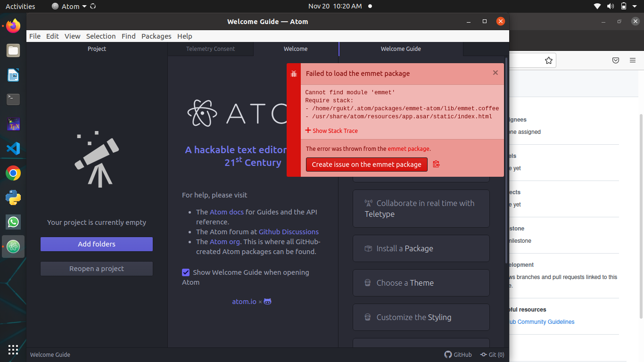Open Visual Studio Code from the dock
The image size is (644, 362).
point(13,148)
